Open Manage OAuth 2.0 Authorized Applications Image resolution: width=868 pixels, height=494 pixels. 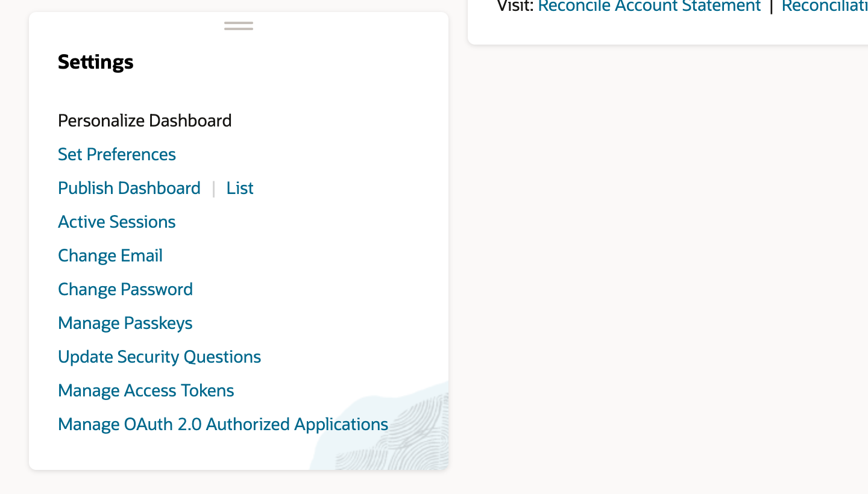pyautogui.click(x=223, y=424)
